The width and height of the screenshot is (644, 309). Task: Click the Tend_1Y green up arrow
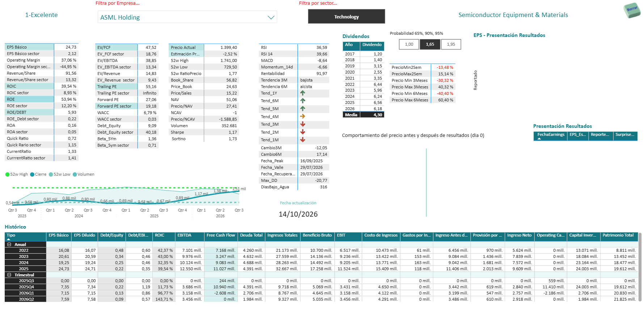pos(303,93)
